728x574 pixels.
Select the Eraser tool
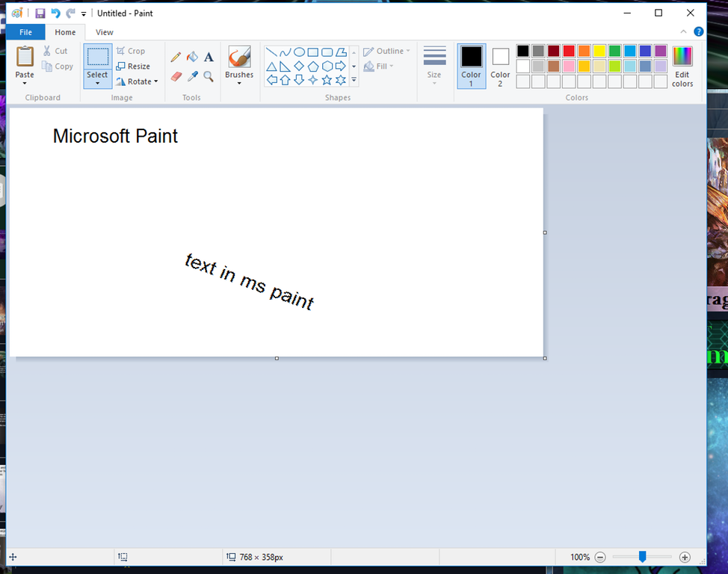(x=176, y=76)
